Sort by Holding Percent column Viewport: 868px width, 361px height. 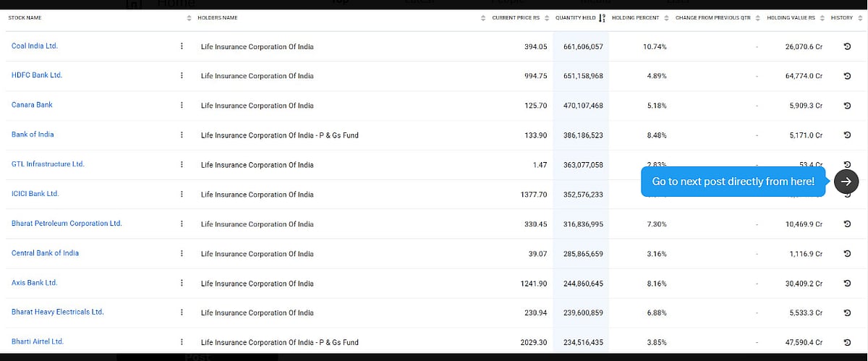pos(631,17)
